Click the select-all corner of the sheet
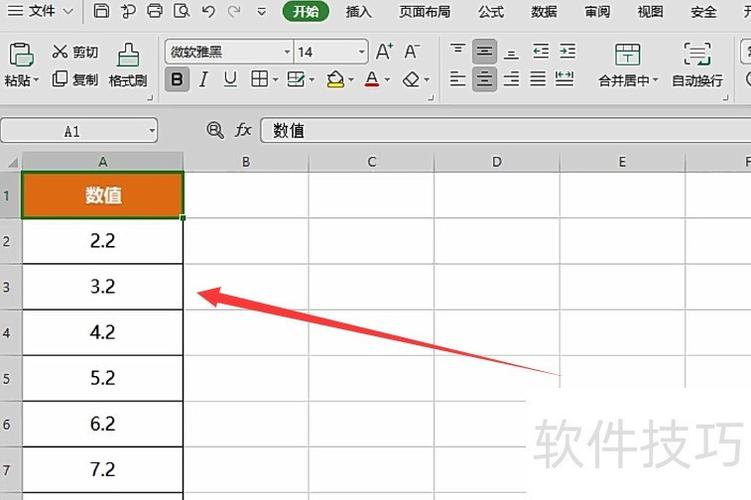Viewport: 751px width, 500px height. [11, 162]
